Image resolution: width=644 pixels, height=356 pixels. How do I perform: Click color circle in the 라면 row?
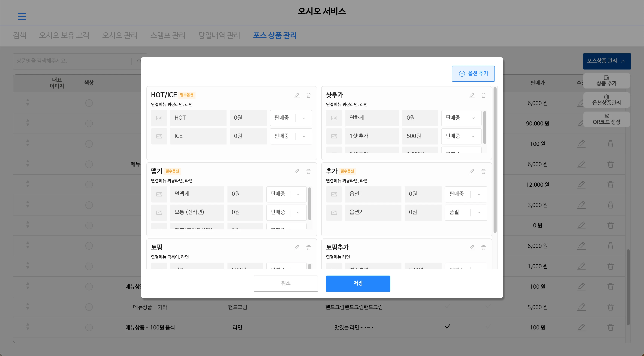89,327
